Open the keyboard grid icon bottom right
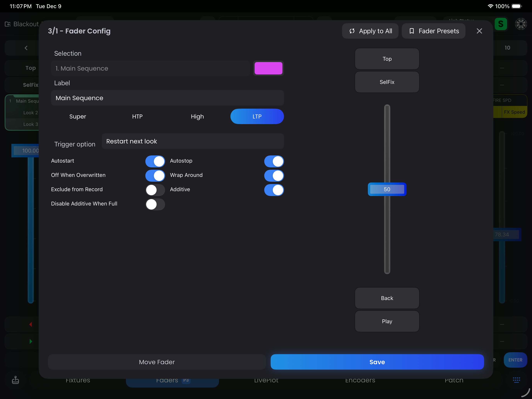Image resolution: width=532 pixels, height=399 pixels. click(x=516, y=380)
